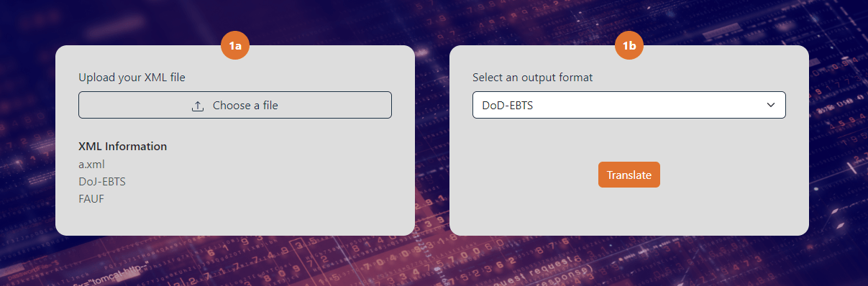Click the 'Upload your XML file' label
Viewport: 868px width, 286px height.
coord(137,78)
